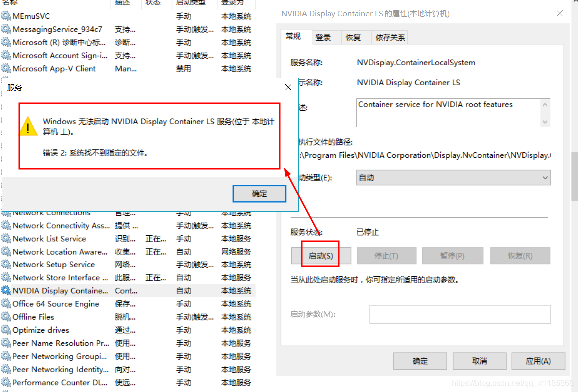Click 禁用 startup type of Microsoft App-V Client
The width and height of the screenshot is (578, 392).
point(183,68)
